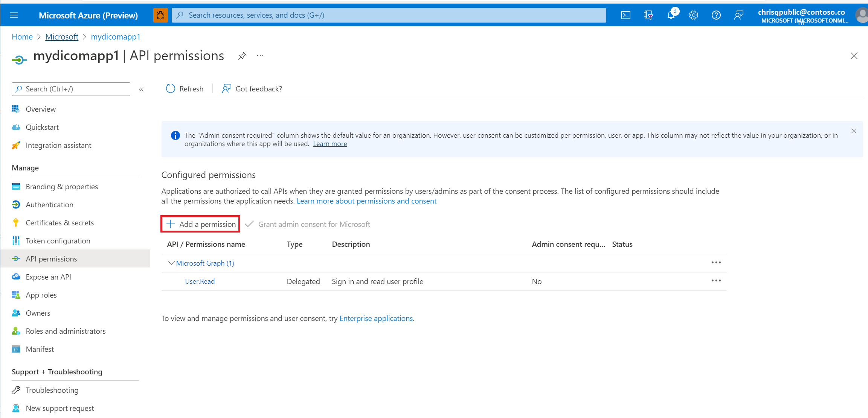
Task: Click the Refresh button
Action: click(185, 89)
